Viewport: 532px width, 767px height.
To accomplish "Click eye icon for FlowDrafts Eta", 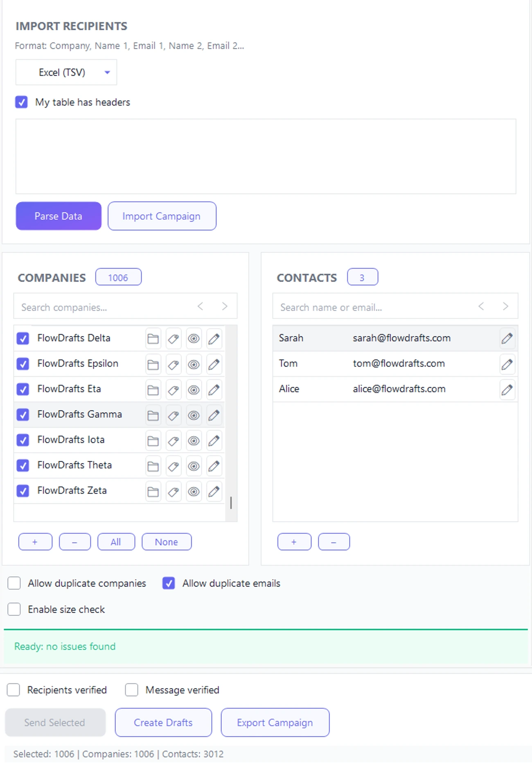I will [194, 390].
